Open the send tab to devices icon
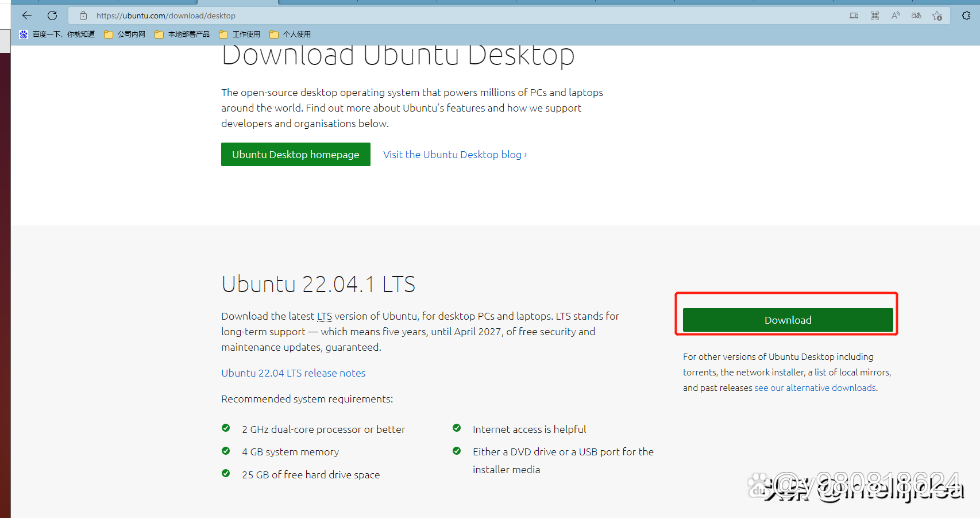Screen dimensions: 980x518 854,16
